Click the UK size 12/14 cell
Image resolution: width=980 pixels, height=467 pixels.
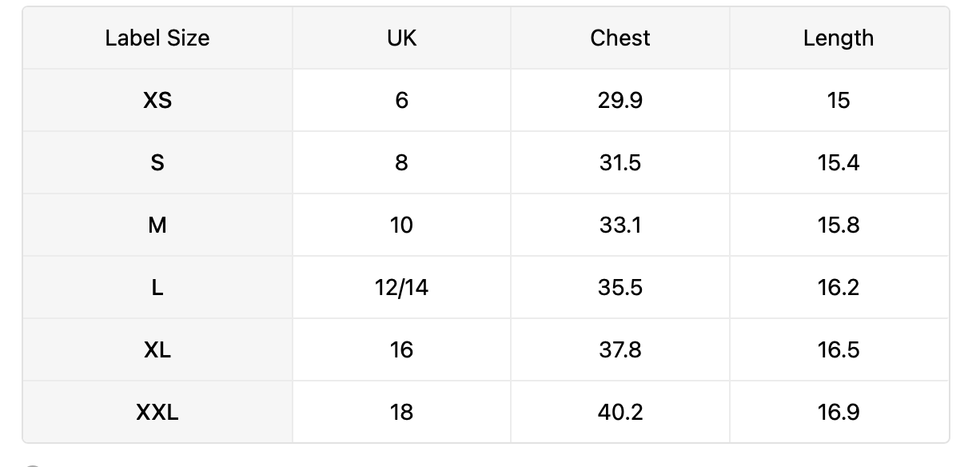401,287
